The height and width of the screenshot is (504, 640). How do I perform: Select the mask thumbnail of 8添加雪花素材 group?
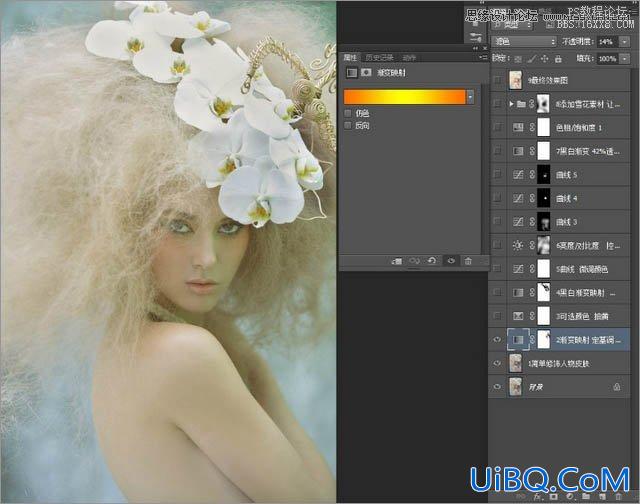(x=543, y=104)
